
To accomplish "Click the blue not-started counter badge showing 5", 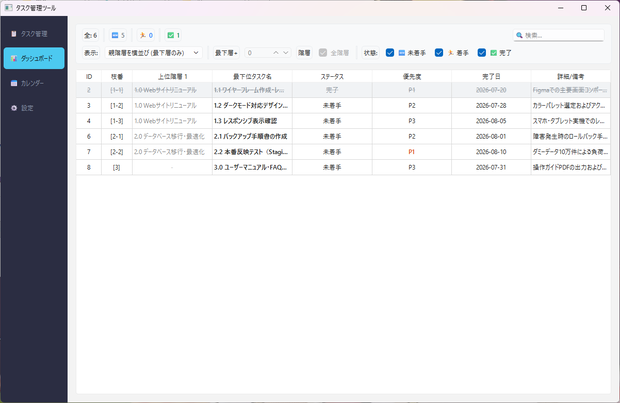I will click(x=118, y=35).
